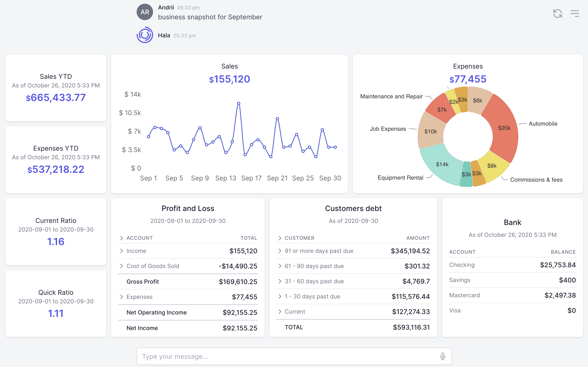Expand all via CUSTOMER header chevron

(x=280, y=238)
